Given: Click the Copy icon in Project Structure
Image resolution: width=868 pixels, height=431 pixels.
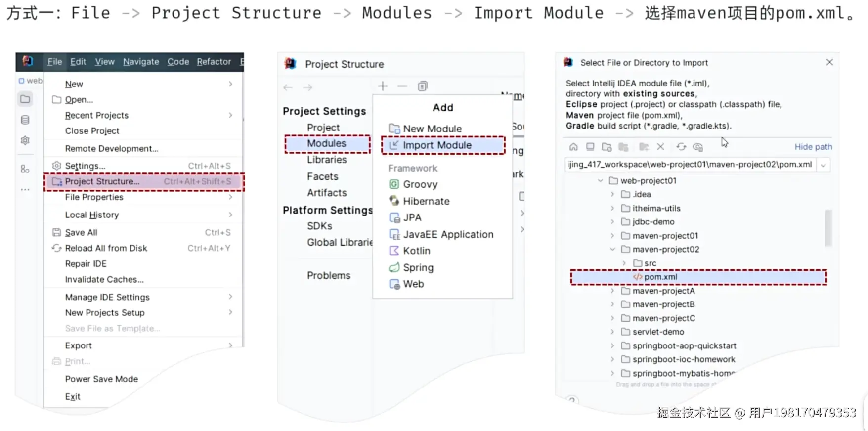Looking at the screenshot, I should [x=423, y=86].
